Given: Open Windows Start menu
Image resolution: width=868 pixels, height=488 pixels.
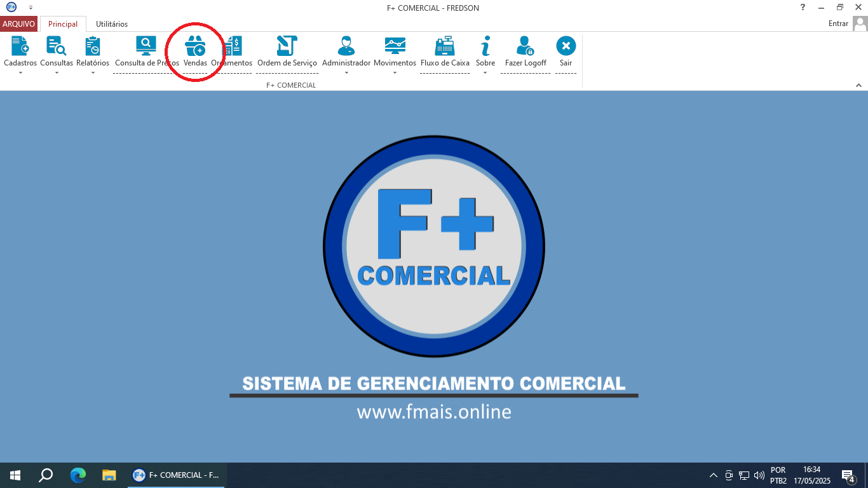Looking at the screenshot, I should point(15,475).
